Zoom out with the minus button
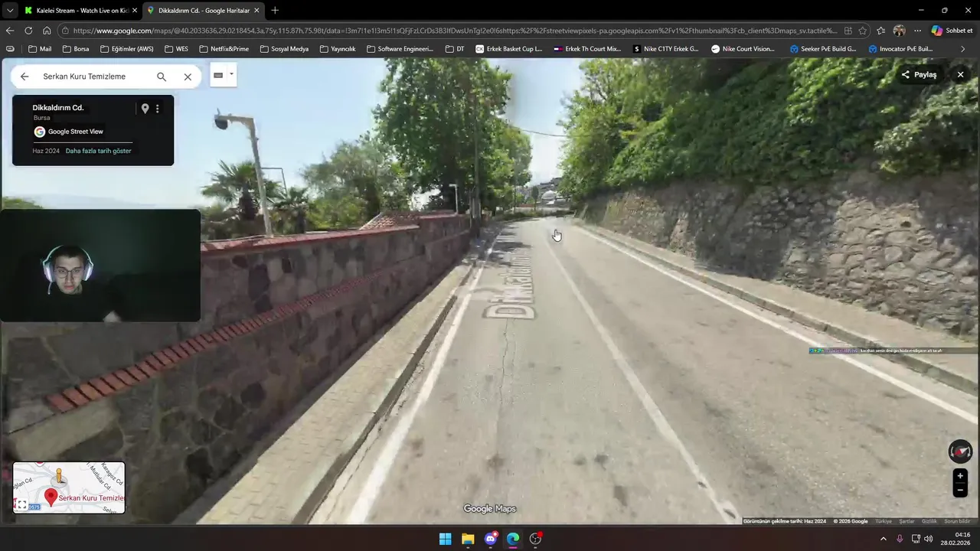This screenshot has width=980, height=551. 960,491
